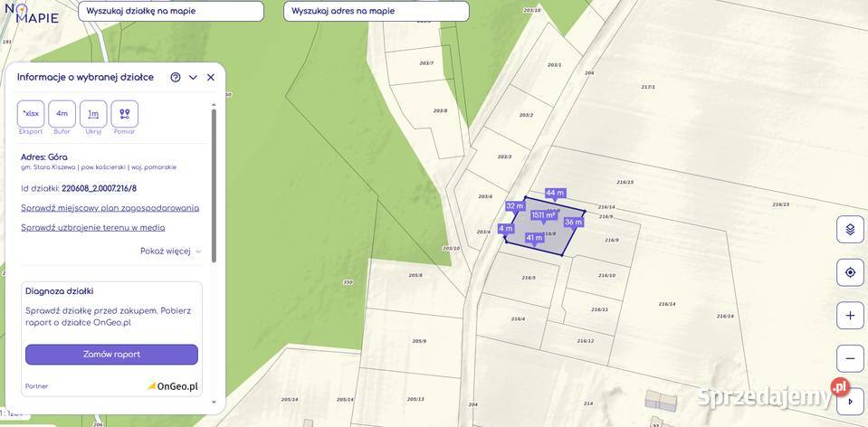Focus the Wyszukaj adres na mapie field
868x427 pixels.
[x=377, y=11]
